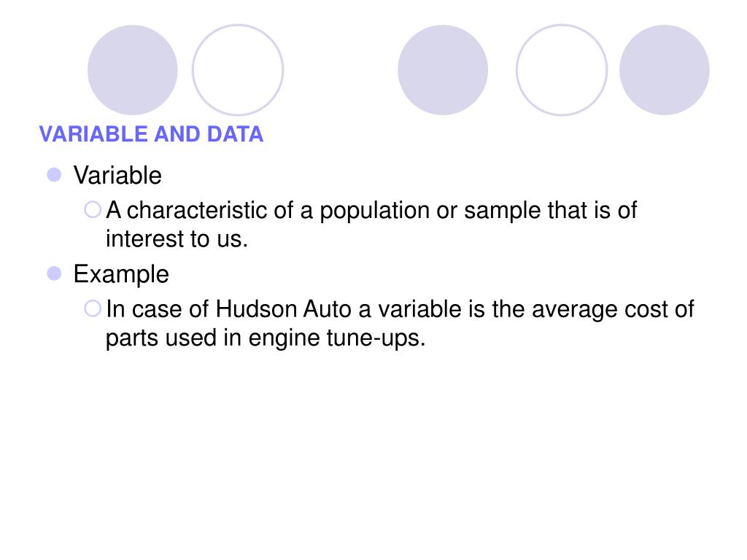Click the rightmost filled lavender circle
747x560 pixels.
pyautogui.click(x=664, y=70)
